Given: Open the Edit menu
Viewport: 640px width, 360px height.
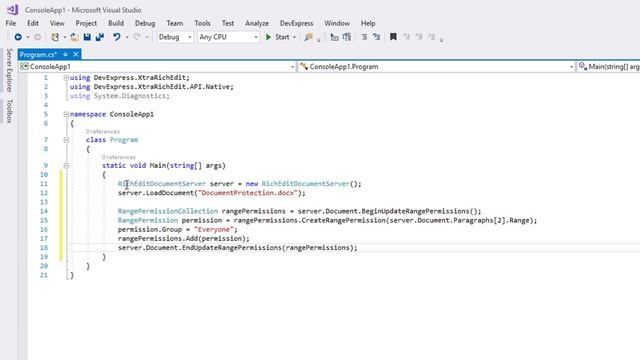Looking at the screenshot, I should [33, 23].
